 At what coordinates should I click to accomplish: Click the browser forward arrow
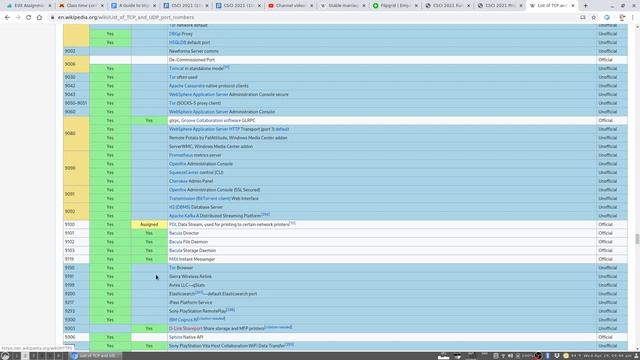click(x=18, y=18)
